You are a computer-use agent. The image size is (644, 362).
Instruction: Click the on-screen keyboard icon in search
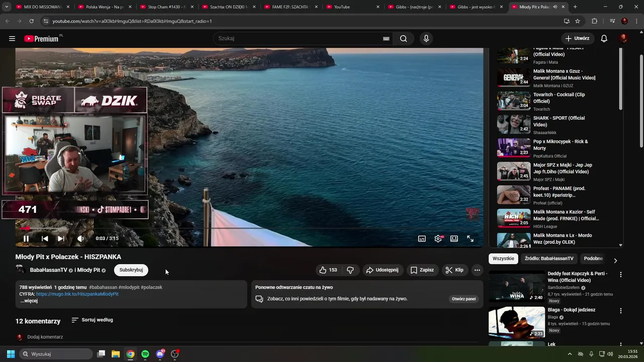point(386,39)
